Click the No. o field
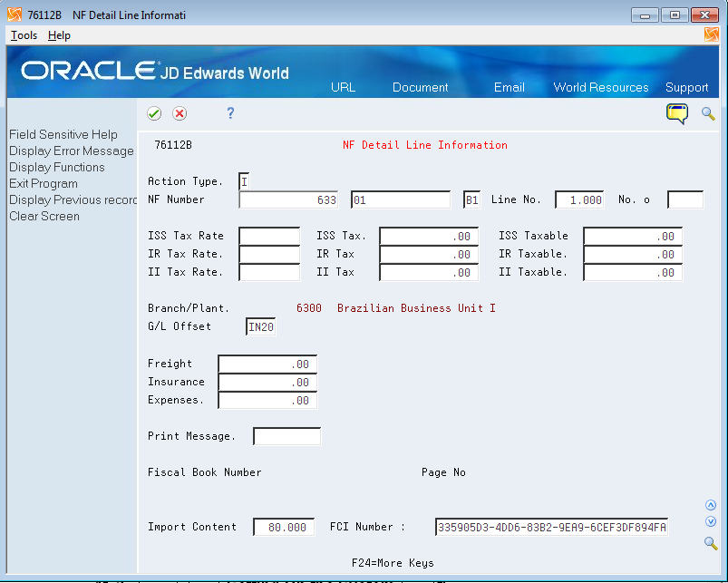728x583 pixels. (685, 199)
